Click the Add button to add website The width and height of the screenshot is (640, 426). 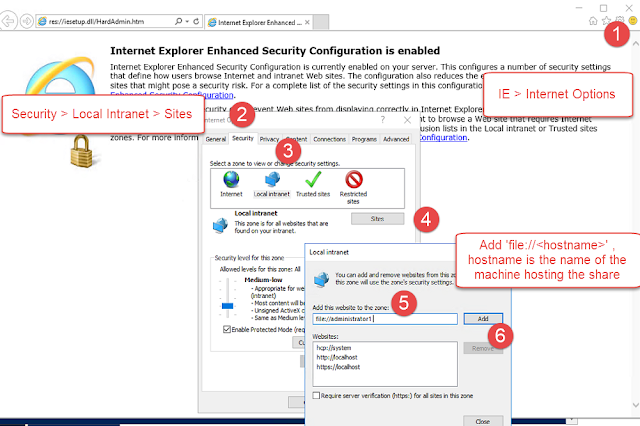(483, 319)
